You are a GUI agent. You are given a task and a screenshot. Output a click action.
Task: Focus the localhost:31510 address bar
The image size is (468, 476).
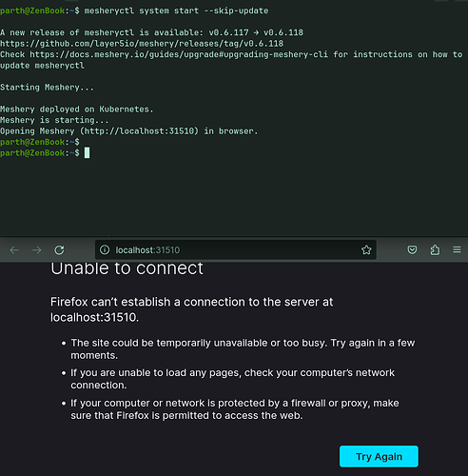coord(236,250)
